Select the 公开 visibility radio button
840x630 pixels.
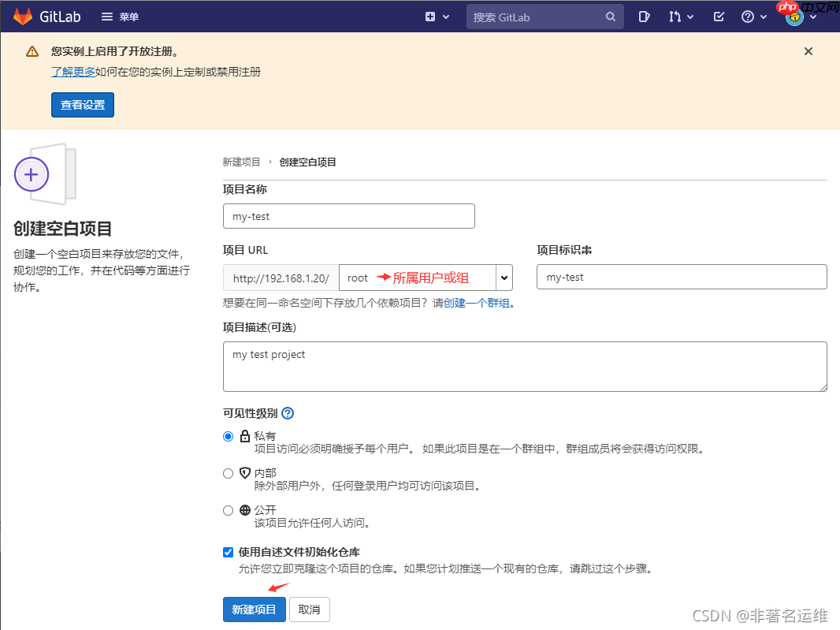pyautogui.click(x=228, y=510)
